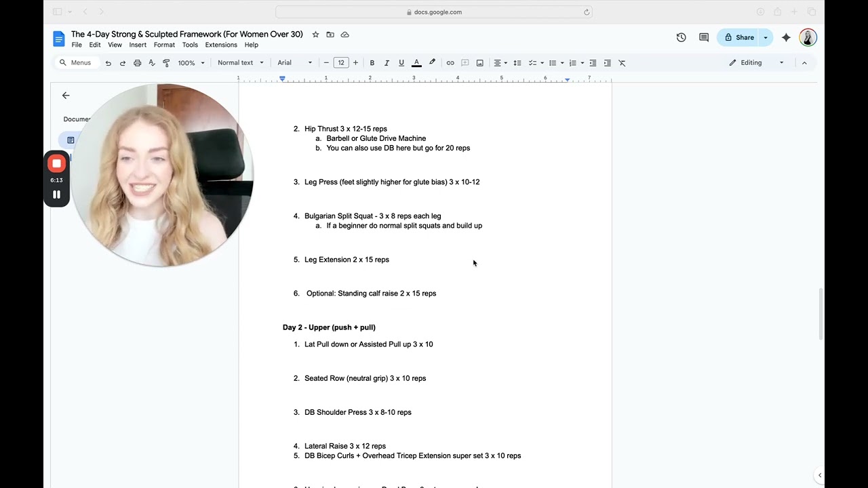
Task: Click the docs.google.com address bar
Action: 434,12
